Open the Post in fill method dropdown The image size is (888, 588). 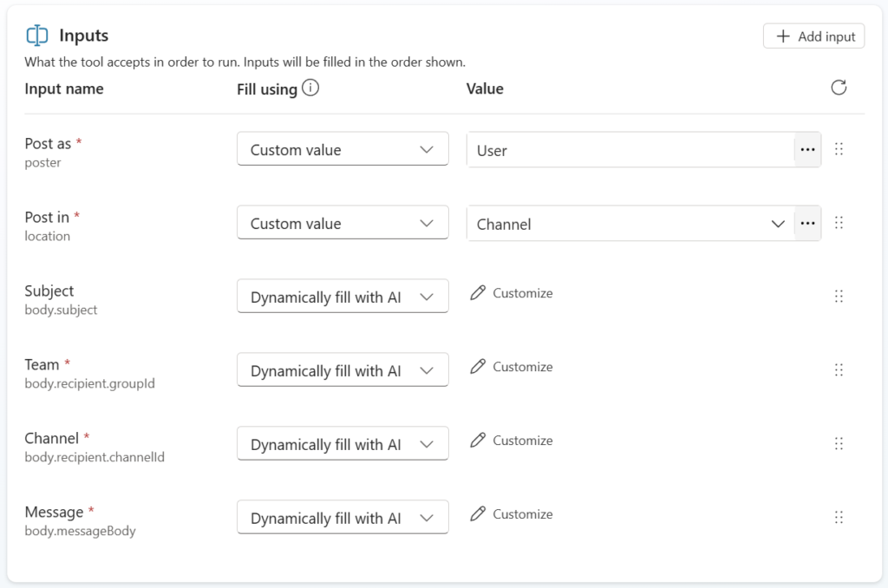[x=342, y=222]
